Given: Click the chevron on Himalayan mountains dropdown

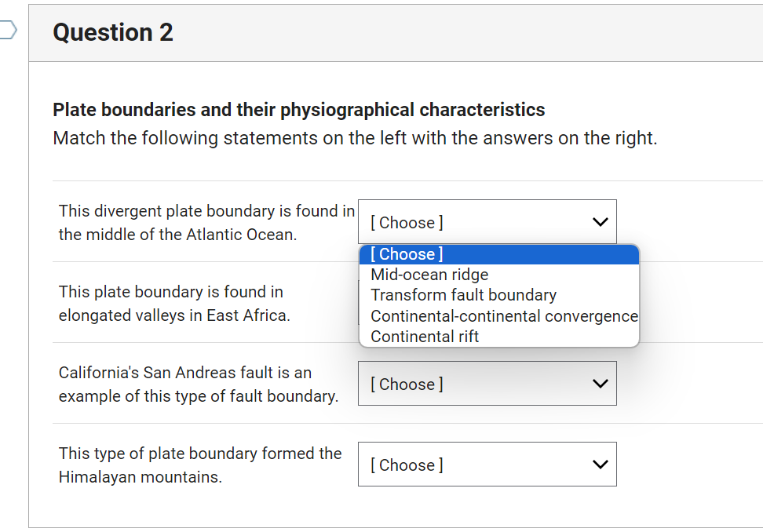Looking at the screenshot, I should point(600,465).
